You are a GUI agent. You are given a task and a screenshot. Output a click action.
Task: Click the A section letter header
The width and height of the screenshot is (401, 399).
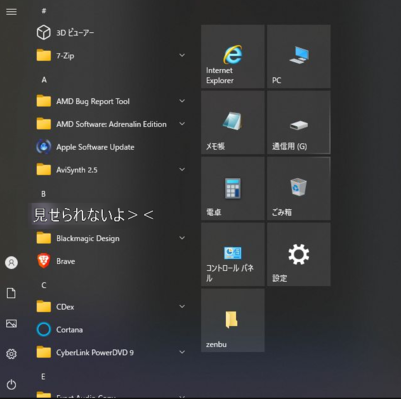(44, 80)
